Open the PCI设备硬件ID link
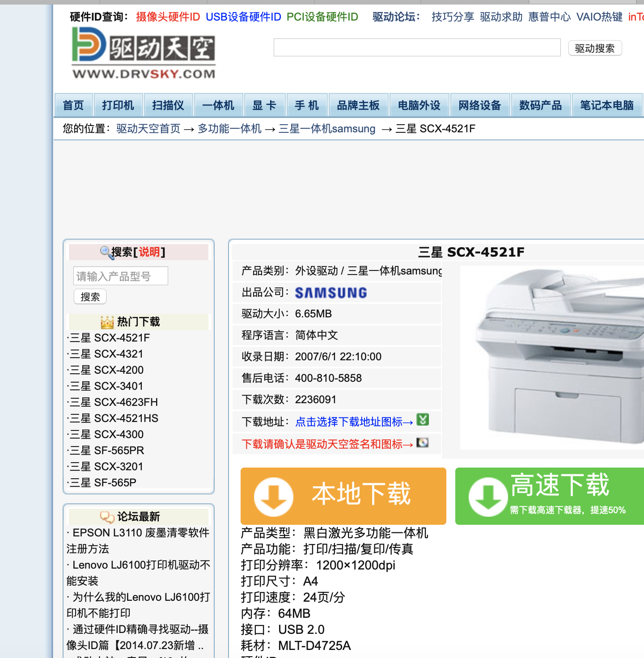Image resolution: width=644 pixels, height=658 pixels. point(322,17)
